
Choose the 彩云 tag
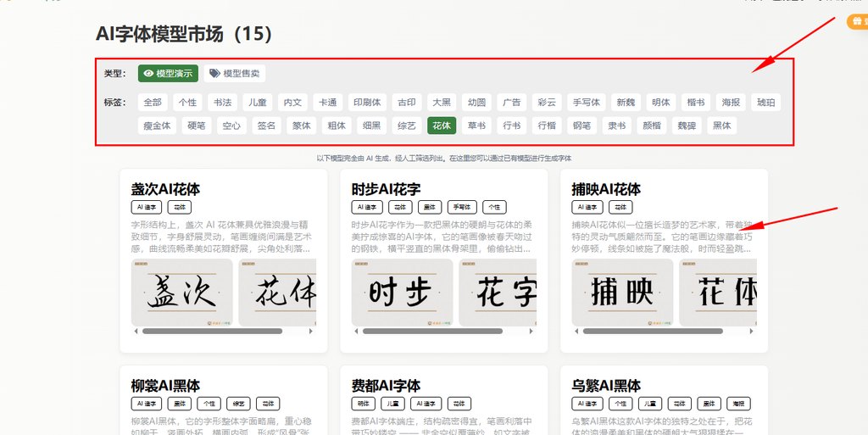[547, 103]
